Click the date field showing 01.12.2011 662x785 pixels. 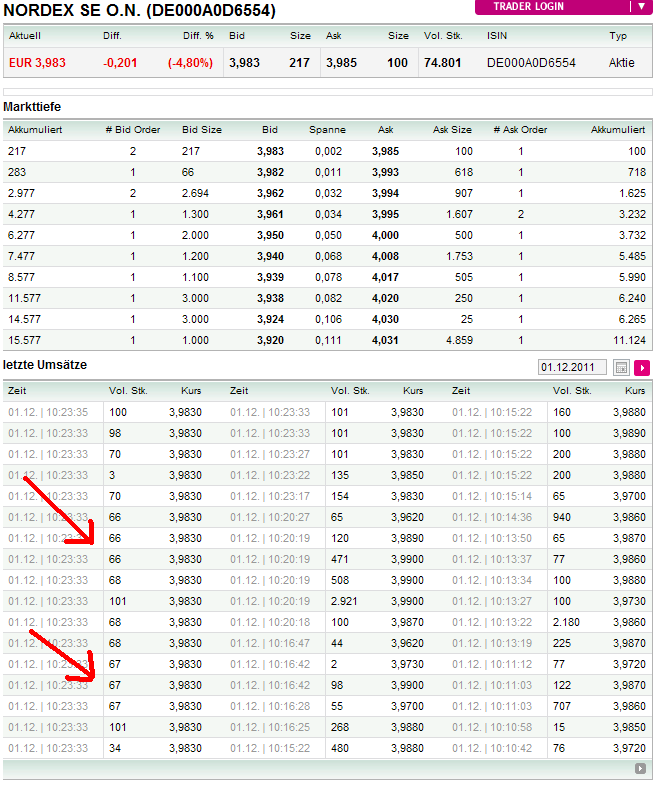coord(572,367)
